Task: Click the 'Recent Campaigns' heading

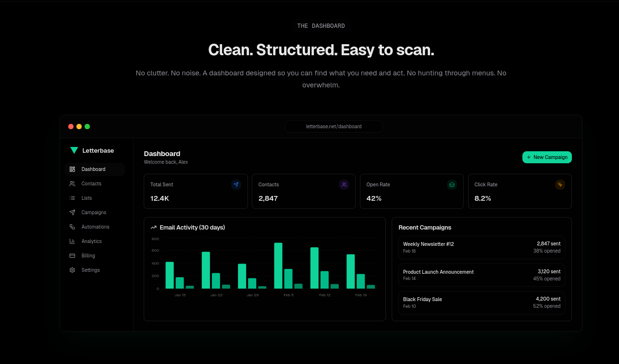Action: pyautogui.click(x=425, y=228)
